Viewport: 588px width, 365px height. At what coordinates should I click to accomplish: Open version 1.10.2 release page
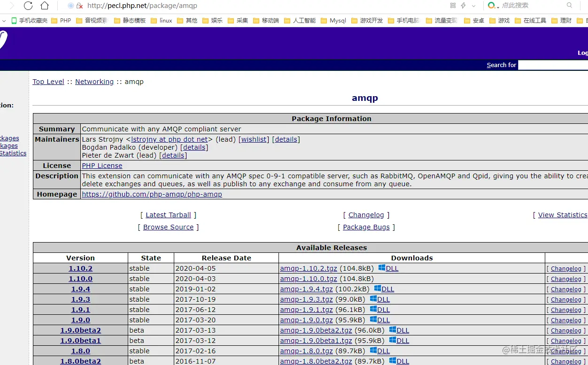[x=81, y=268]
